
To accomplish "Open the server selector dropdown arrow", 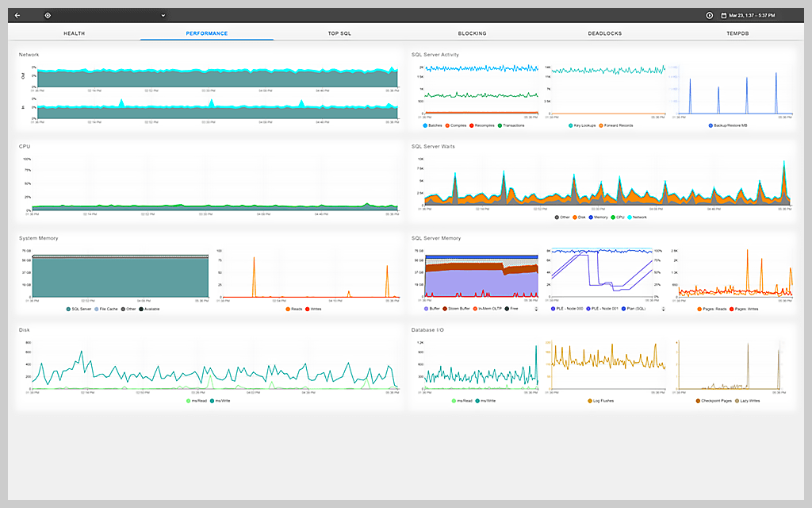I will (163, 15).
